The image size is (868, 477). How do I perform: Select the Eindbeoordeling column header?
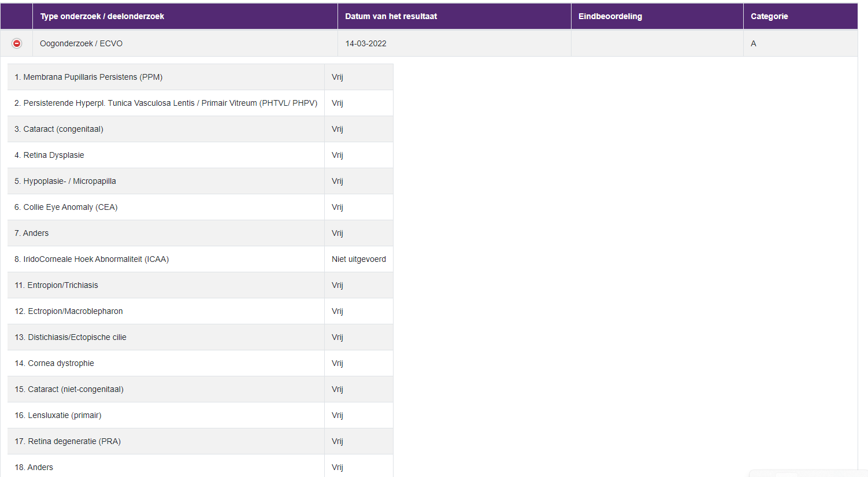point(610,16)
